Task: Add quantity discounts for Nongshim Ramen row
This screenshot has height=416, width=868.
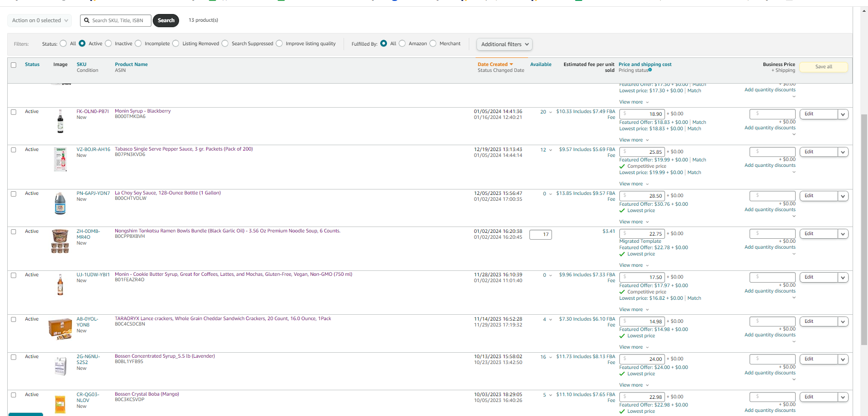Action: (x=770, y=247)
